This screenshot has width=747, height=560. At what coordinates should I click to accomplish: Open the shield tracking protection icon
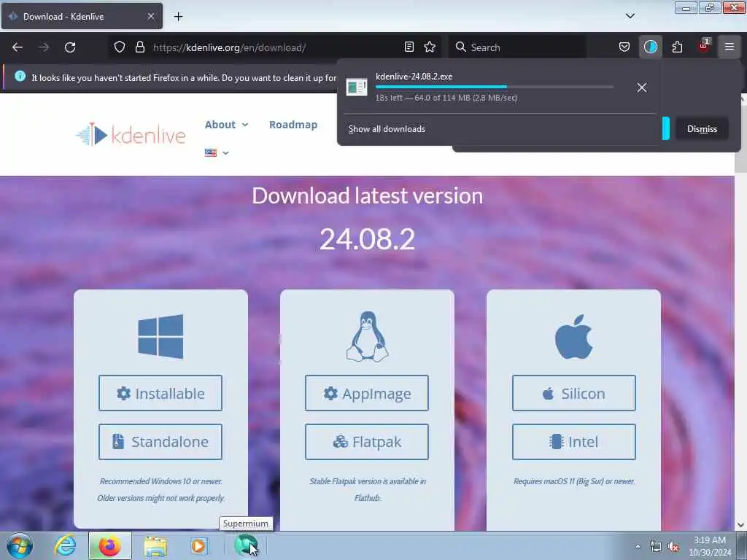120,47
